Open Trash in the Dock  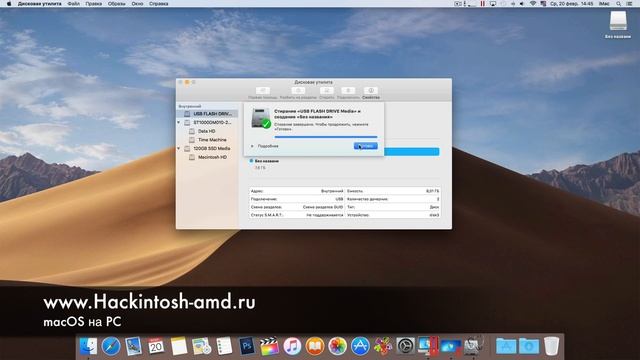point(551,346)
